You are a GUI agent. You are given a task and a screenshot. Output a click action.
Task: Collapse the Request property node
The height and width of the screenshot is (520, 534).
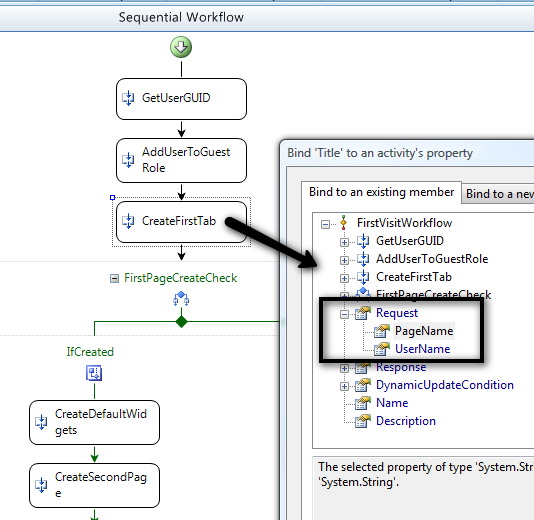tap(344, 314)
